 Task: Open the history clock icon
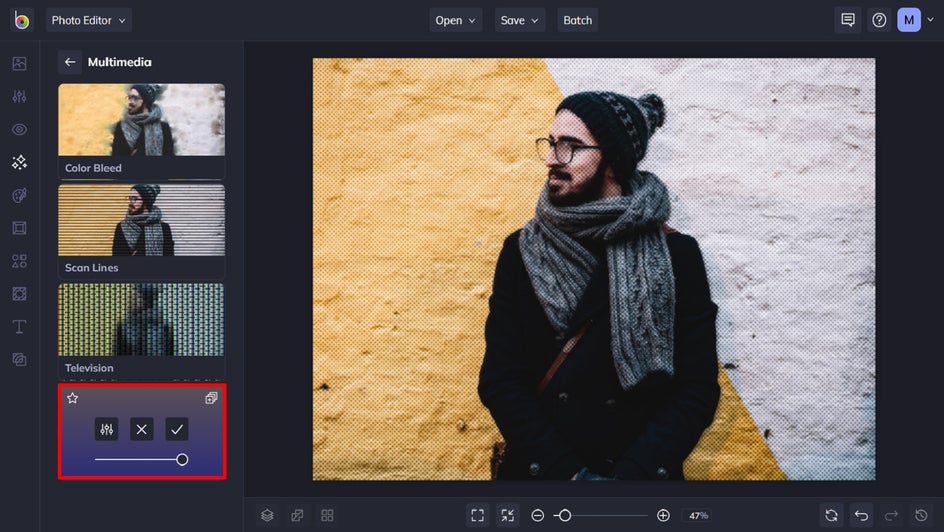coord(921,516)
